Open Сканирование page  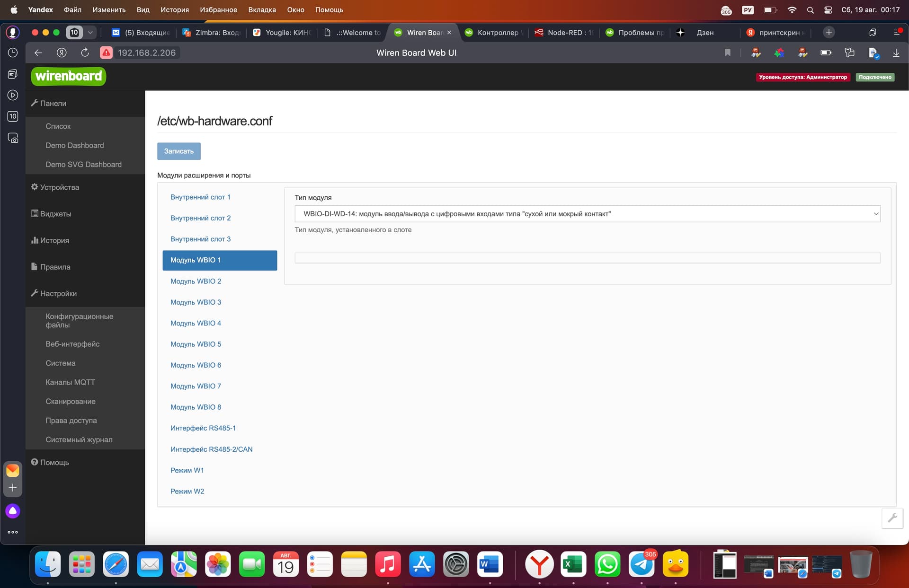coord(71,401)
